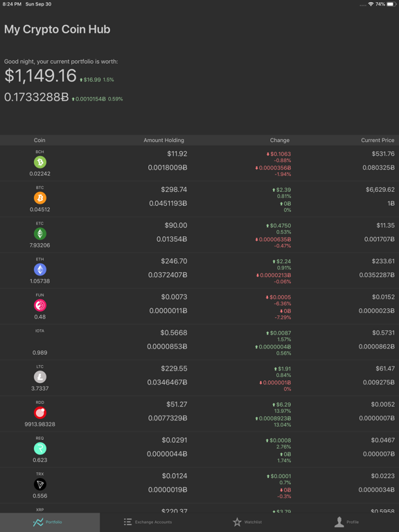The width and height of the screenshot is (399, 532).
Task: Sort by the Current Price column header
Action: (x=378, y=140)
